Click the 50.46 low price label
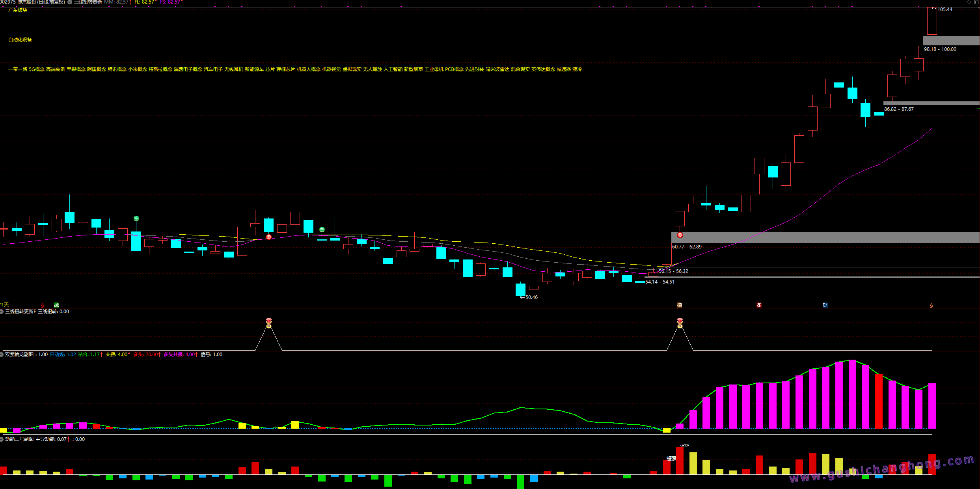The width and height of the screenshot is (980, 489). point(531,297)
